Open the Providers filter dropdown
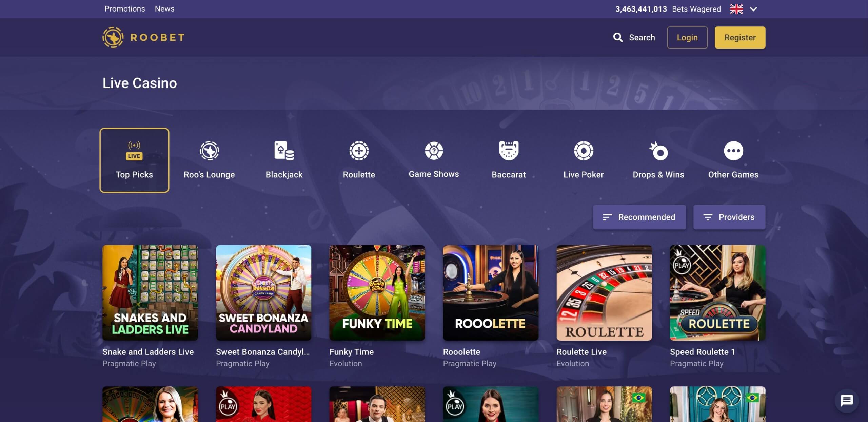Screen dimensions: 868x422 tap(729, 217)
